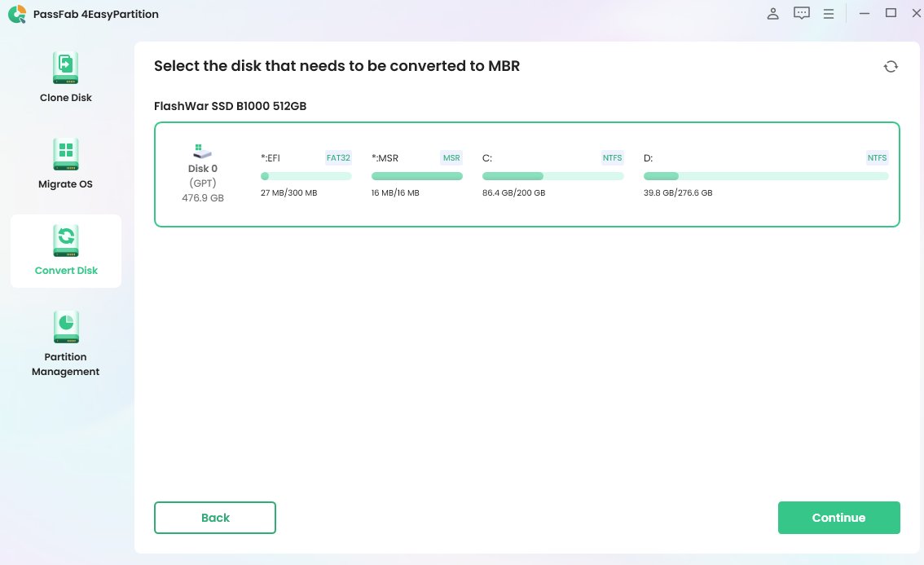The height and width of the screenshot is (565, 924).
Task: Open the hamburger menu
Action: (829, 13)
